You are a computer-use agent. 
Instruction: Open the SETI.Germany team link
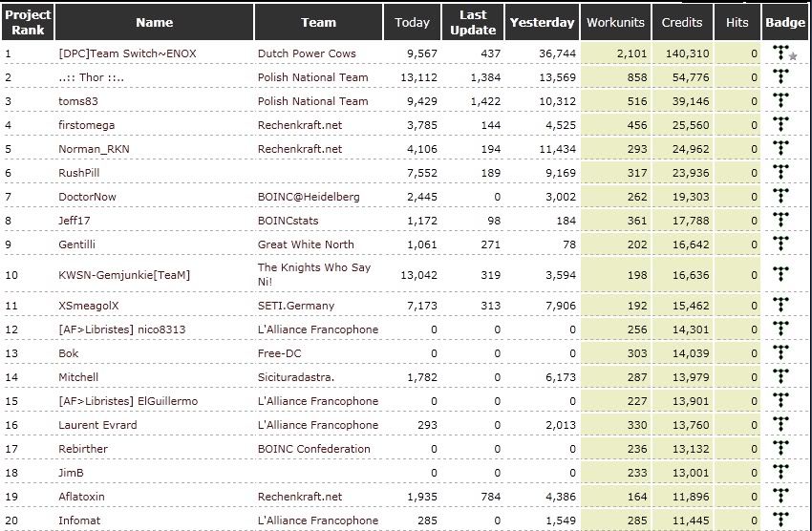297,306
